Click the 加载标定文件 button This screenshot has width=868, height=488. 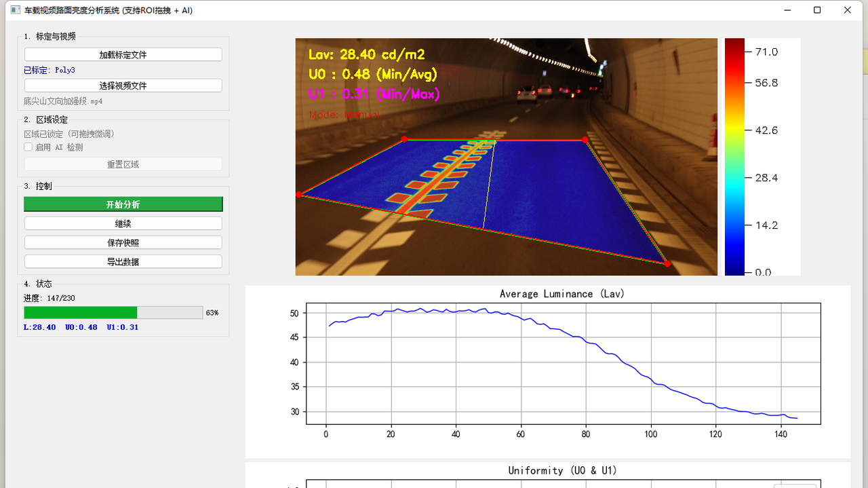[x=123, y=55]
